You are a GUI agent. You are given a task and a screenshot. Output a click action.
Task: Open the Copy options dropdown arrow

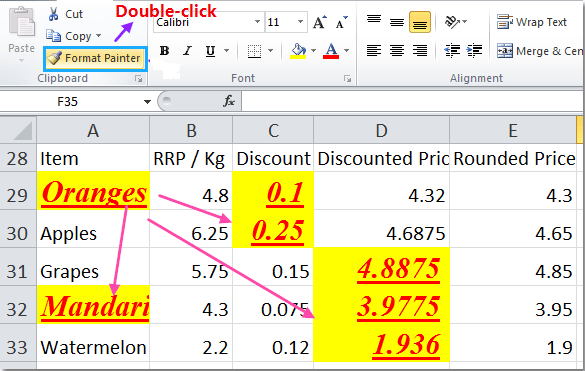tap(98, 36)
